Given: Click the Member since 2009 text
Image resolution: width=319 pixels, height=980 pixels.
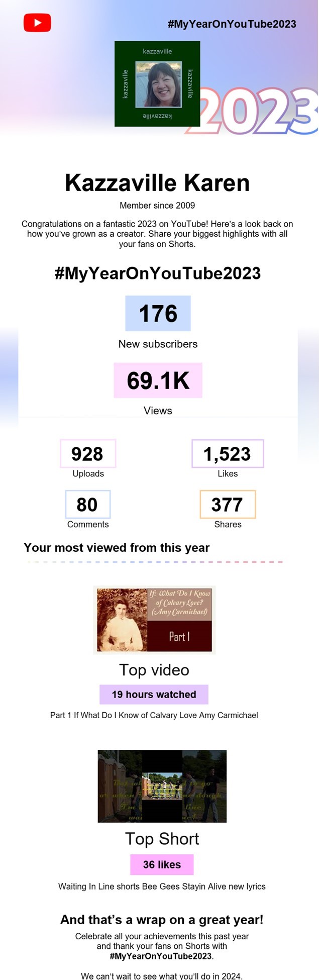Looking at the screenshot, I should click(157, 206).
